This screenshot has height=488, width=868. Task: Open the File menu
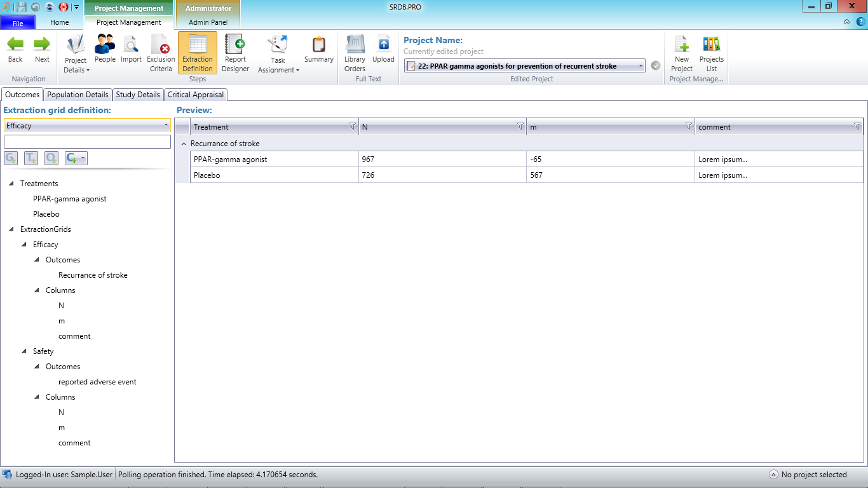18,23
